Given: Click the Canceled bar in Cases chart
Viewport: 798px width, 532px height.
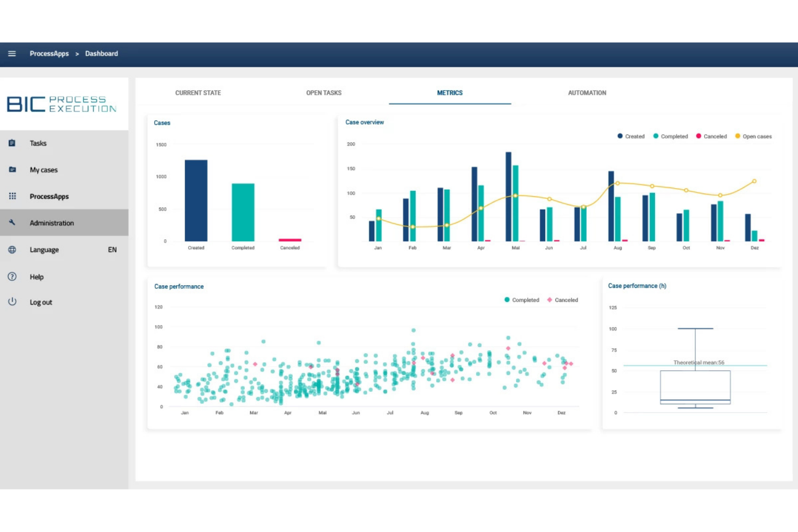Looking at the screenshot, I should click(x=290, y=239).
